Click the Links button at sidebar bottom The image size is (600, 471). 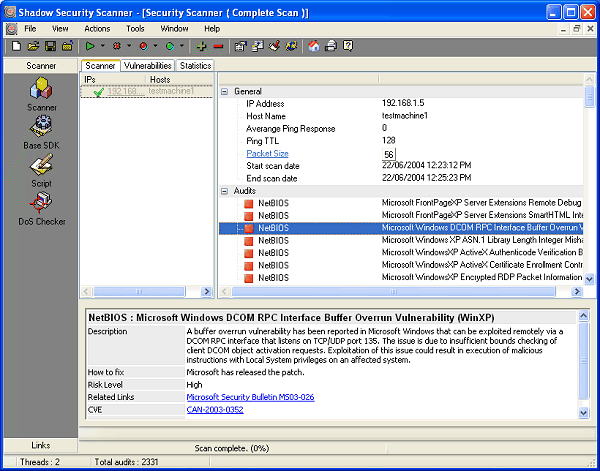[41, 445]
